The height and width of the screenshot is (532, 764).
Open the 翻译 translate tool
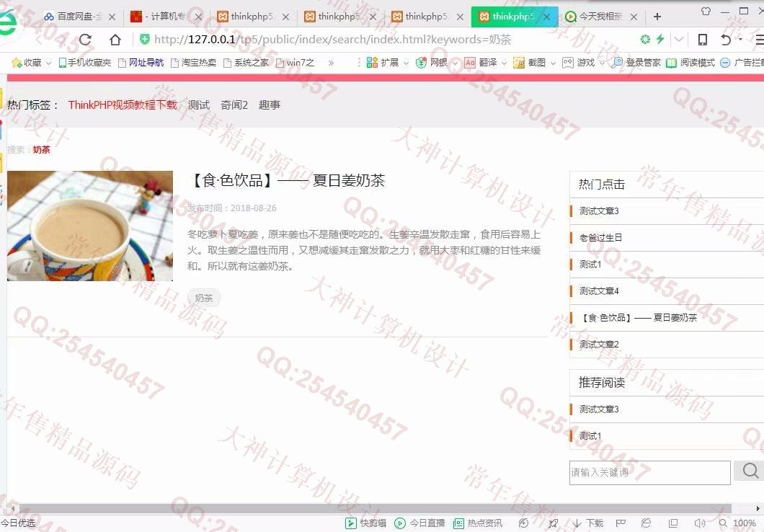pos(481,63)
